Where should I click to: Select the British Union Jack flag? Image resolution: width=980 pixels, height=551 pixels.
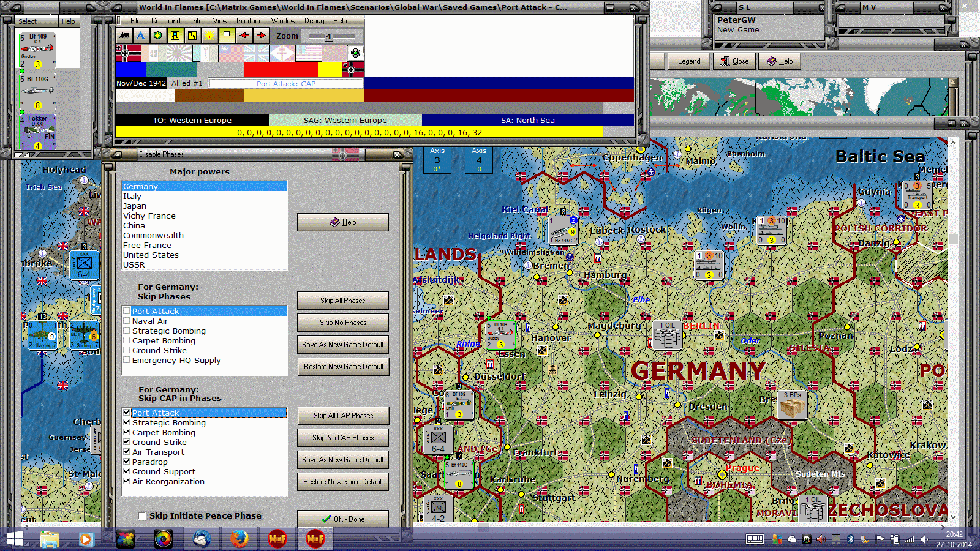click(x=257, y=53)
